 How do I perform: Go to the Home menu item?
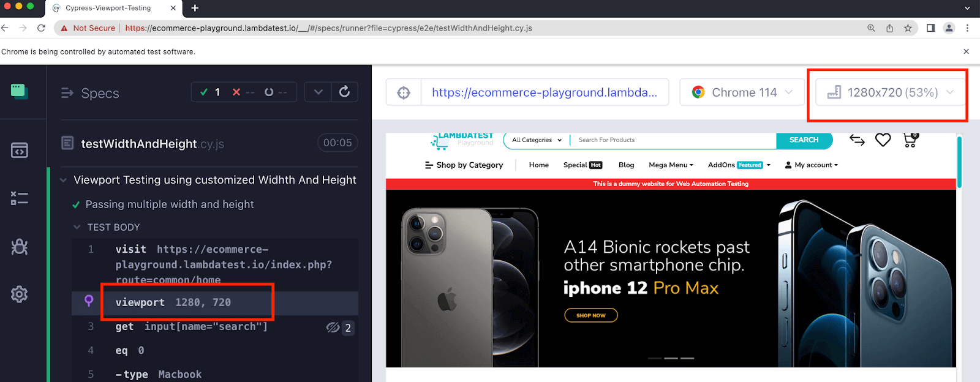pyautogui.click(x=539, y=165)
